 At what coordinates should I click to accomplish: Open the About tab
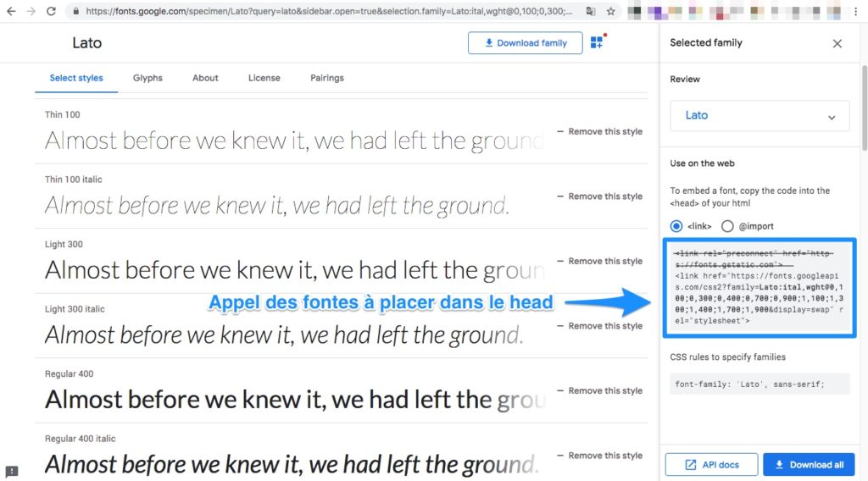[x=205, y=78]
